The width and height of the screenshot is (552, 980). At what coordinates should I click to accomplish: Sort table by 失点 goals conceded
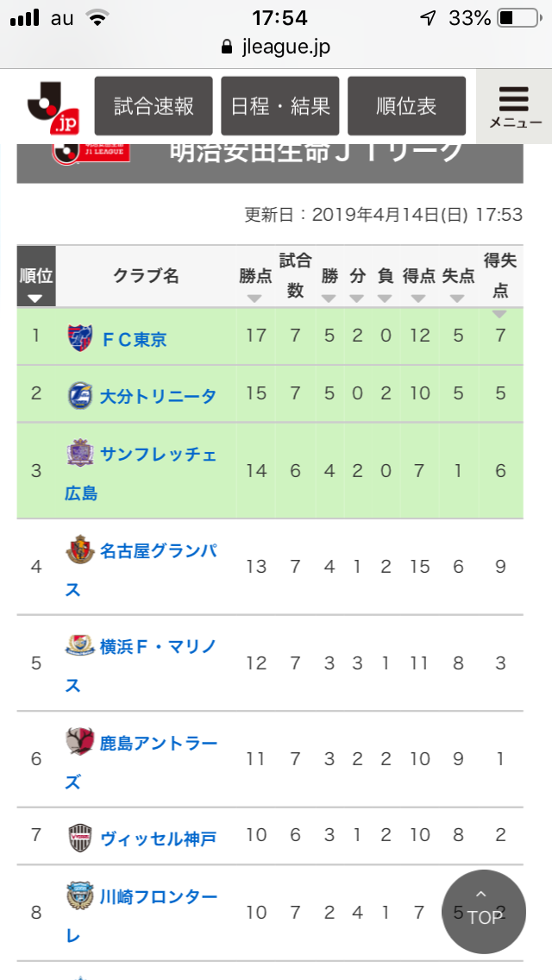tap(459, 298)
